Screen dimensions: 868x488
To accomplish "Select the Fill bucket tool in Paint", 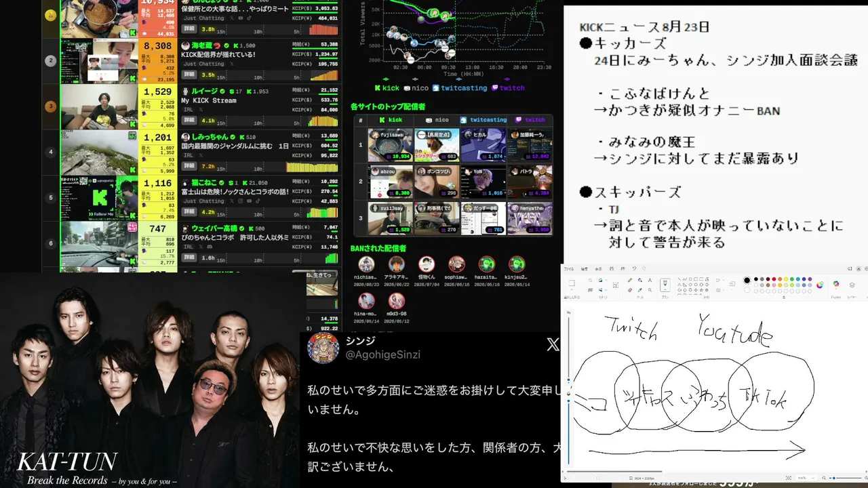I will click(639, 280).
